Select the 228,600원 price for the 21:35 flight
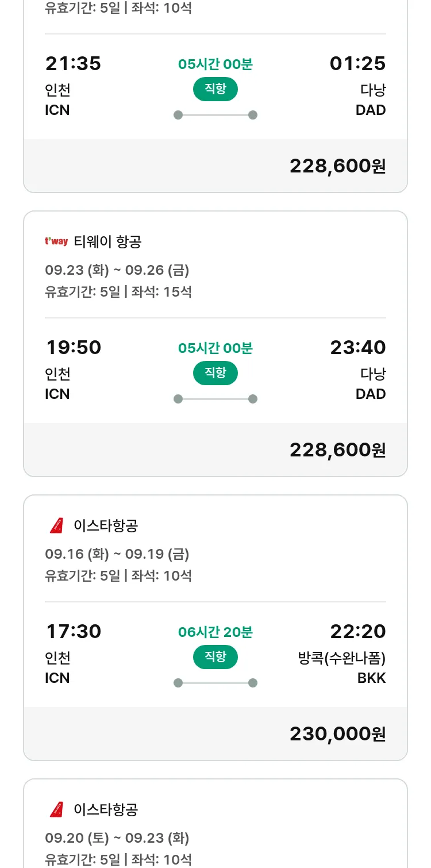This screenshot has width=431, height=868. pos(337,166)
